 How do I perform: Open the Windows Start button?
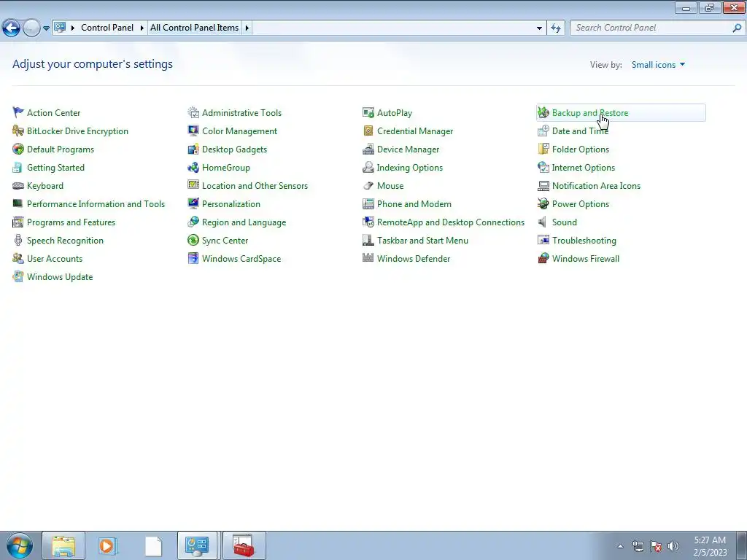[19, 545]
